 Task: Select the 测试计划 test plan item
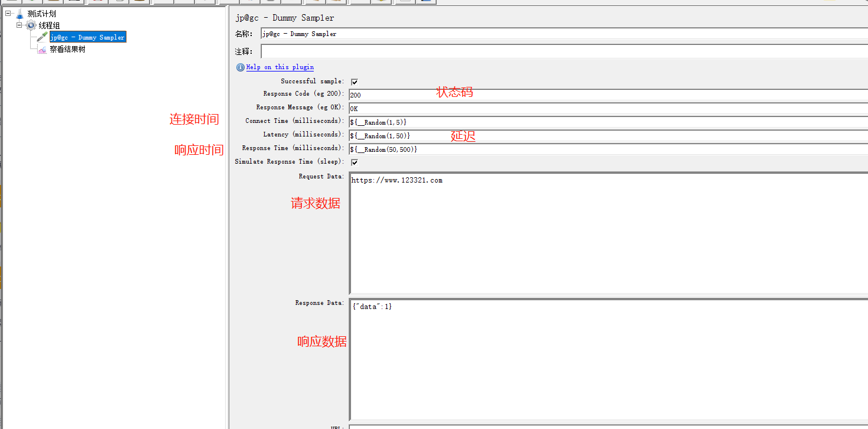point(41,14)
